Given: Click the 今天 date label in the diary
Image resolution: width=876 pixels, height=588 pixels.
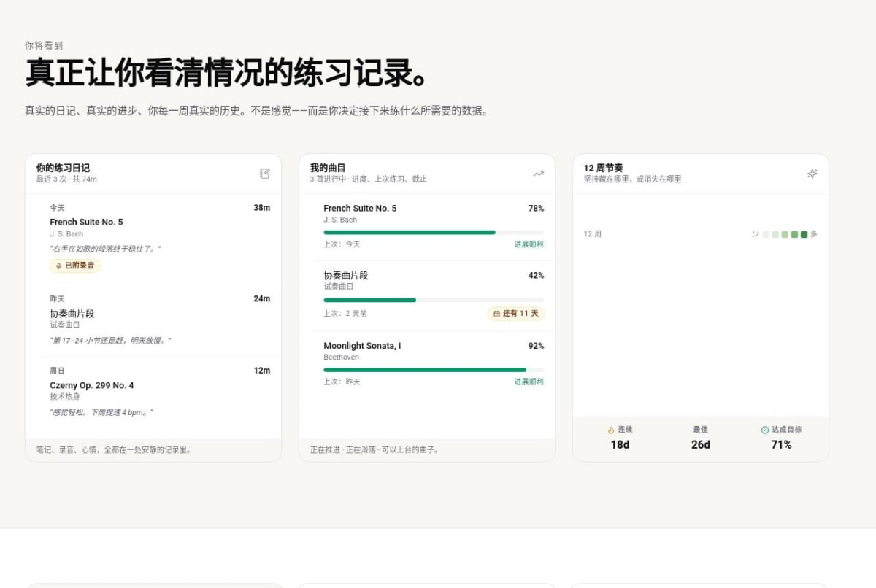Looking at the screenshot, I should [x=57, y=208].
